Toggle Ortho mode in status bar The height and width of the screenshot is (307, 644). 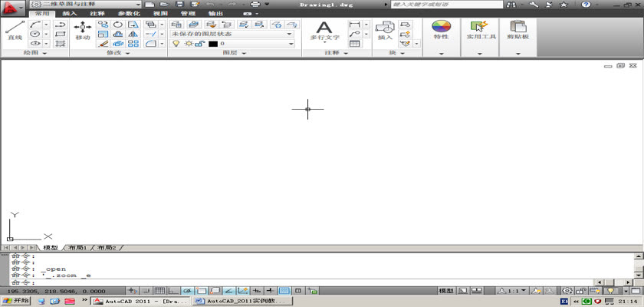click(x=174, y=291)
